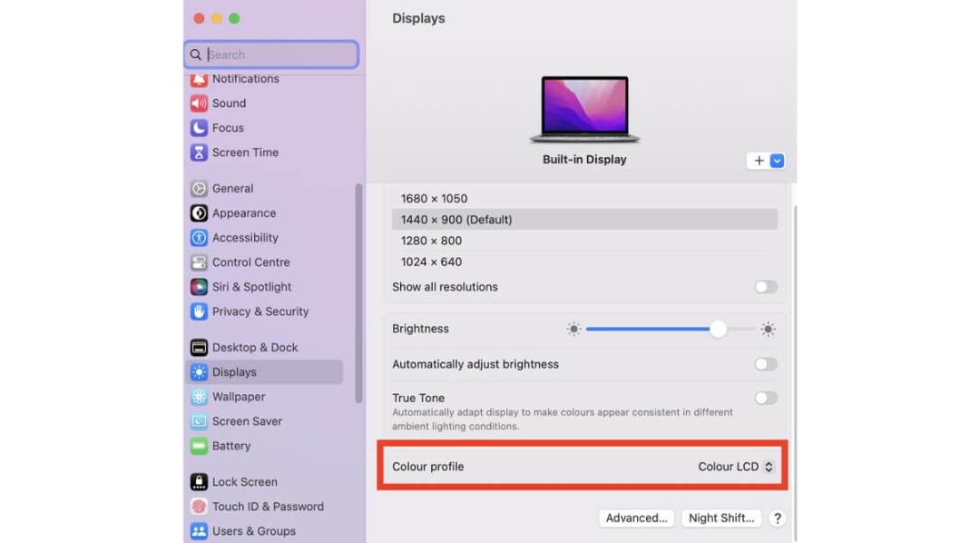Click the question mark help button
This screenshot has width=980, height=543.
(x=777, y=518)
